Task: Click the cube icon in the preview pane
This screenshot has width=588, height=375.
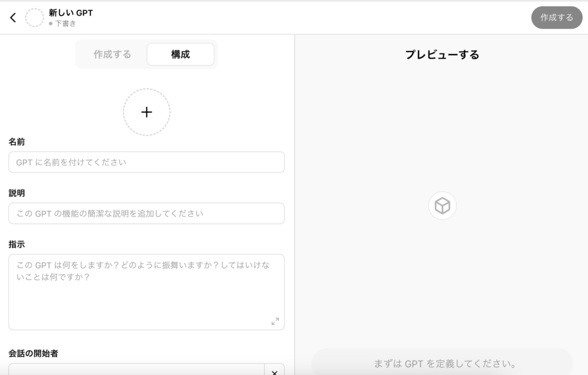Action: tap(442, 206)
